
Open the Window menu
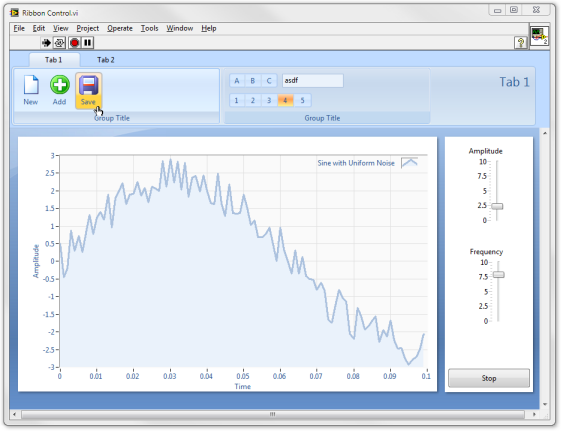pos(180,28)
